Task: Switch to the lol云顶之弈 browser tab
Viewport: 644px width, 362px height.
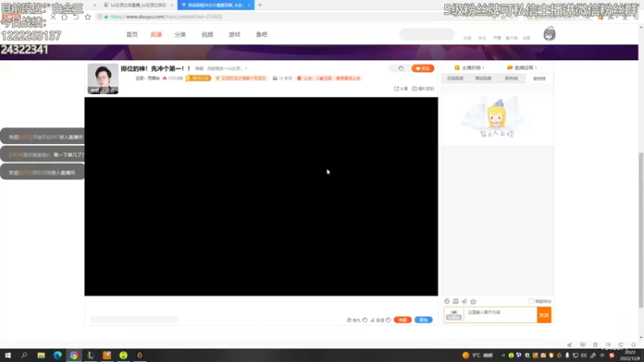Action: [x=138, y=5]
